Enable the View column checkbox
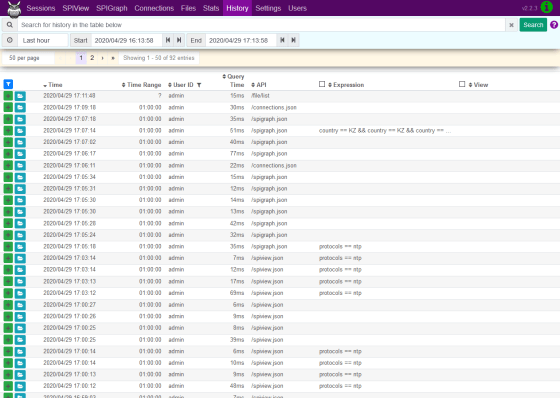This screenshot has height=398, width=560. coord(462,84)
